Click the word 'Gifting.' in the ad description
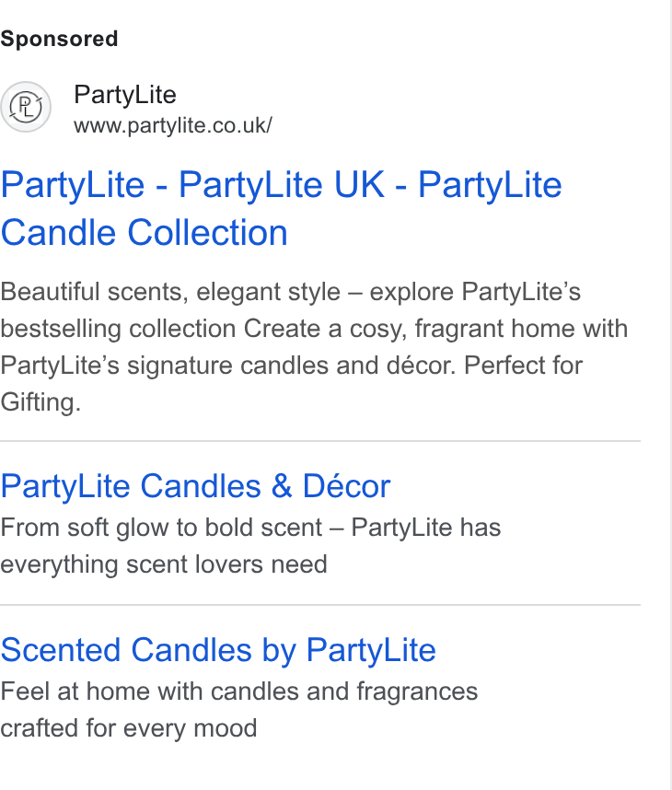 [x=41, y=402]
